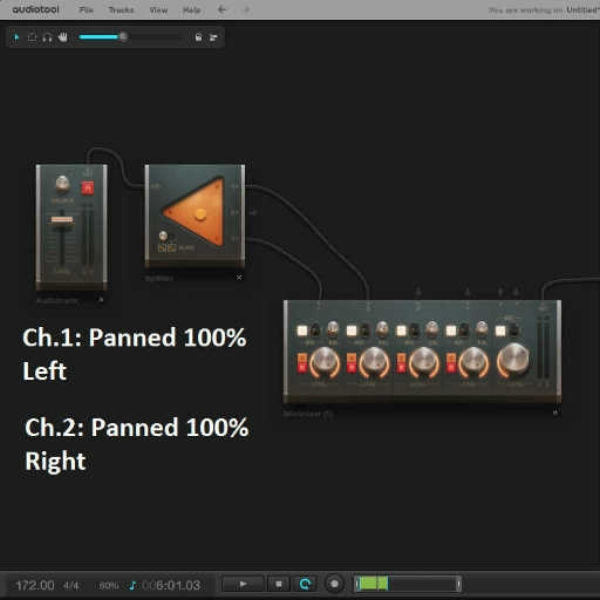Click Minimixer channel 4 small pan knob
This screenshot has height=600, width=600.
coord(481,328)
